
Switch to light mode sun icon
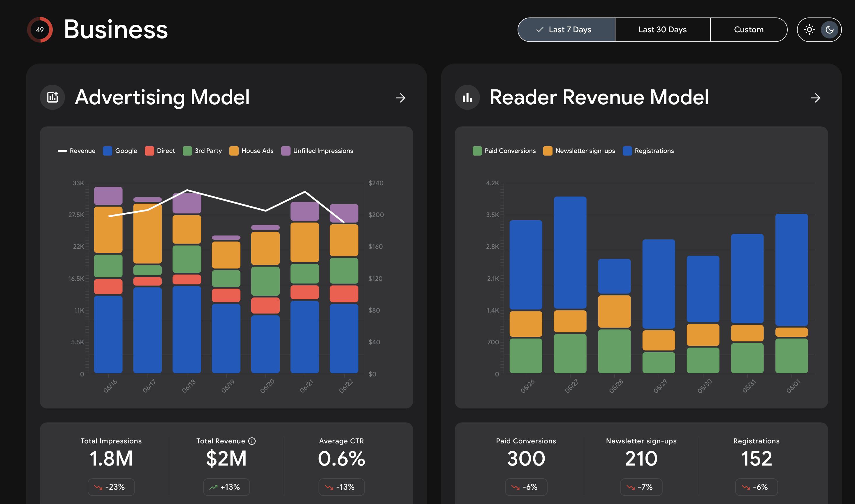point(809,29)
